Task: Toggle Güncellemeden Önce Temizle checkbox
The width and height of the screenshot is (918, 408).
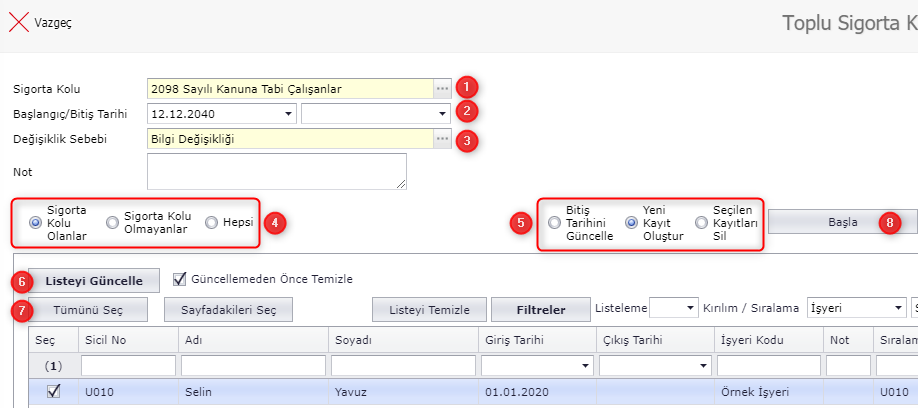Action: [x=180, y=279]
